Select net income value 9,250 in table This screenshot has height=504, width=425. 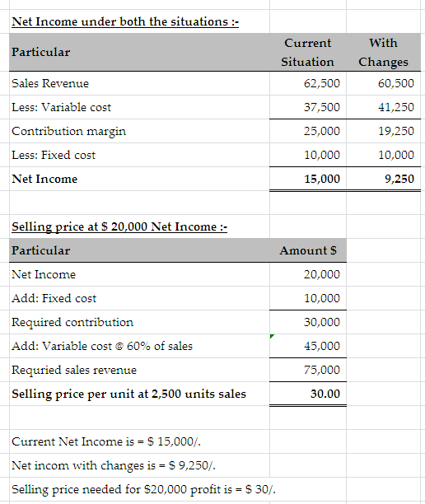coord(399,179)
